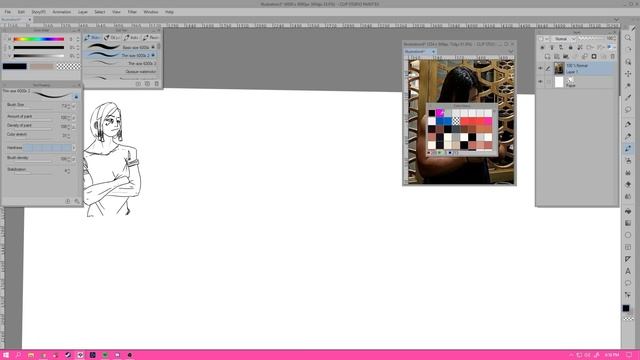Select the Ruler tool

[x=628, y=259]
